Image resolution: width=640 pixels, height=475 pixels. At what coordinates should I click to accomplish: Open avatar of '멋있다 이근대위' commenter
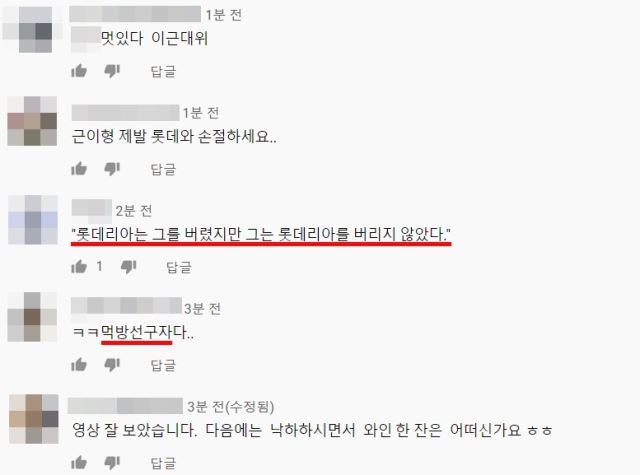[x=33, y=30]
